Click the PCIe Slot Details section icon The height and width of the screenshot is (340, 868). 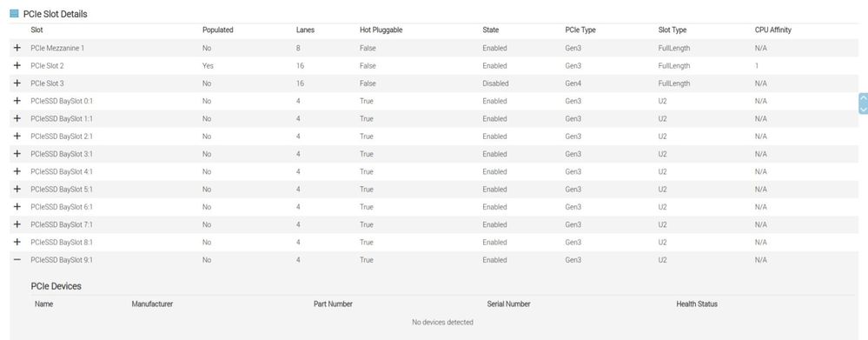15,14
